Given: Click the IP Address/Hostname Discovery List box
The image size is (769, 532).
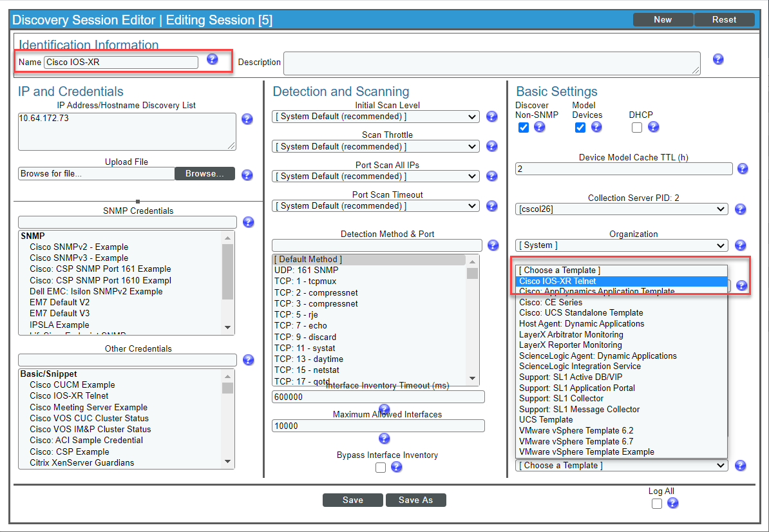Looking at the screenshot, I should click(127, 131).
